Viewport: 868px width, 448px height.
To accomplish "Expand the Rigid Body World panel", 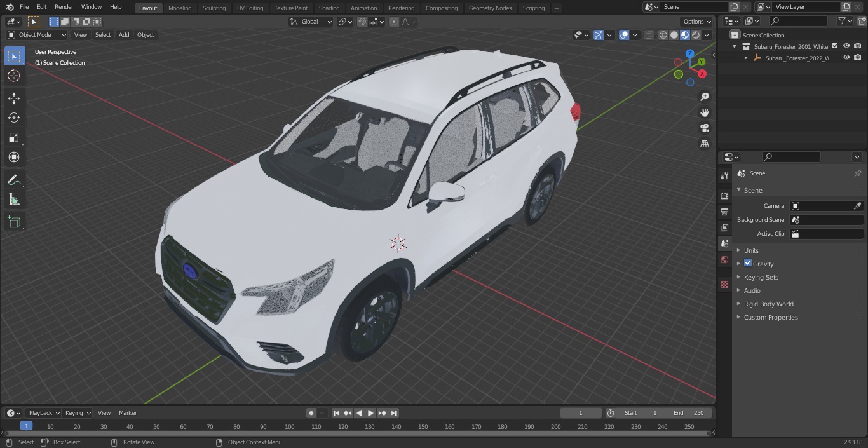I will 768,304.
